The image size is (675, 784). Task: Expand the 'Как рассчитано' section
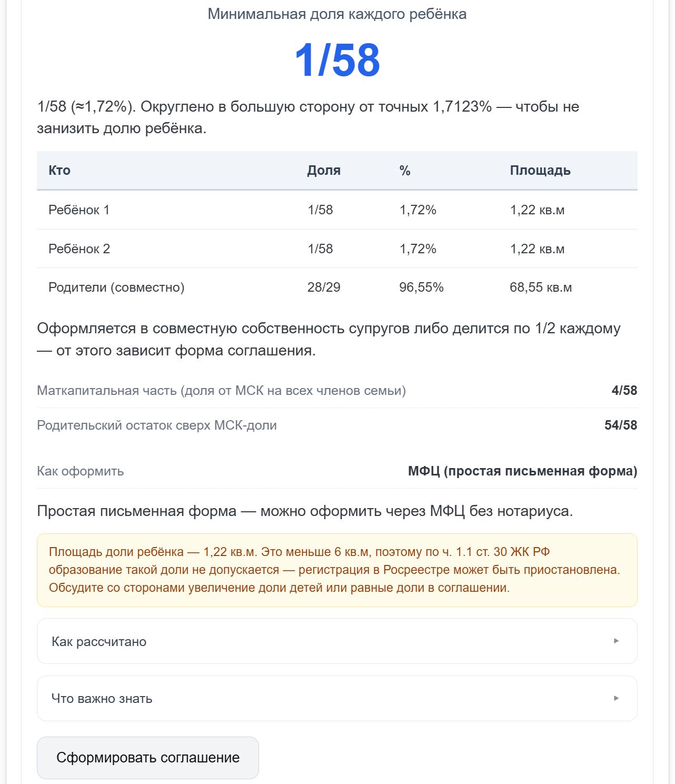pos(337,641)
